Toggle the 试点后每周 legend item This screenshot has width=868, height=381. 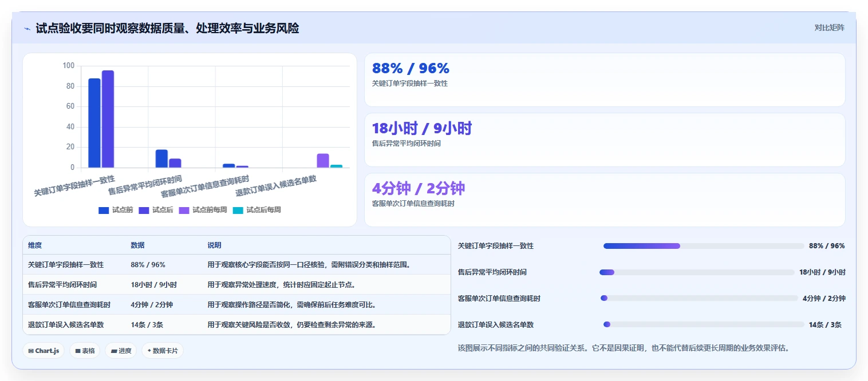tap(257, 210)
